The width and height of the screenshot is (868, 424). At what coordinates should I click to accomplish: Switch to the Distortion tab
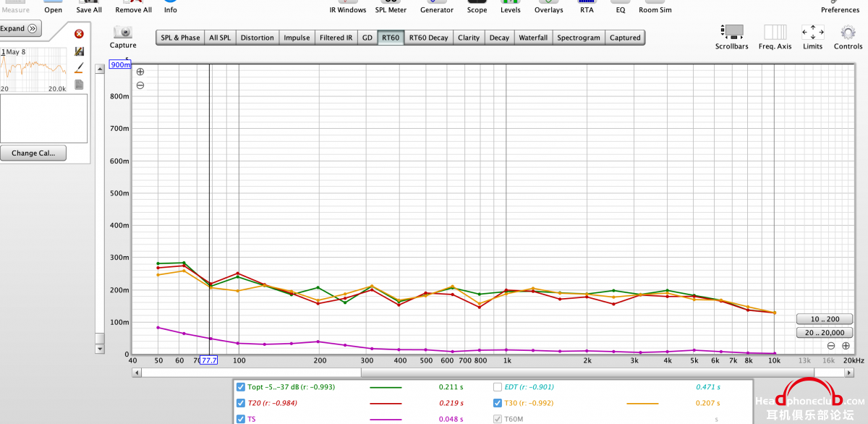257,38
